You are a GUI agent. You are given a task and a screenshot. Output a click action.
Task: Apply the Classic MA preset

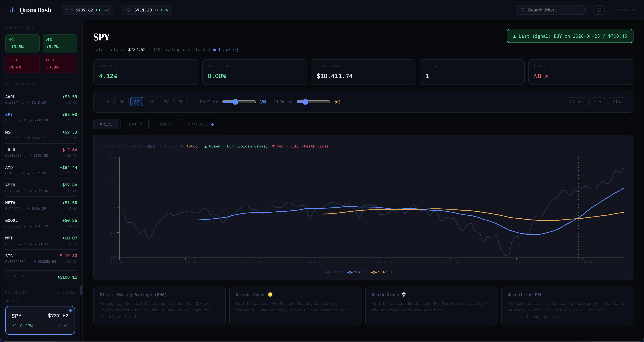[x=576, y=102]
